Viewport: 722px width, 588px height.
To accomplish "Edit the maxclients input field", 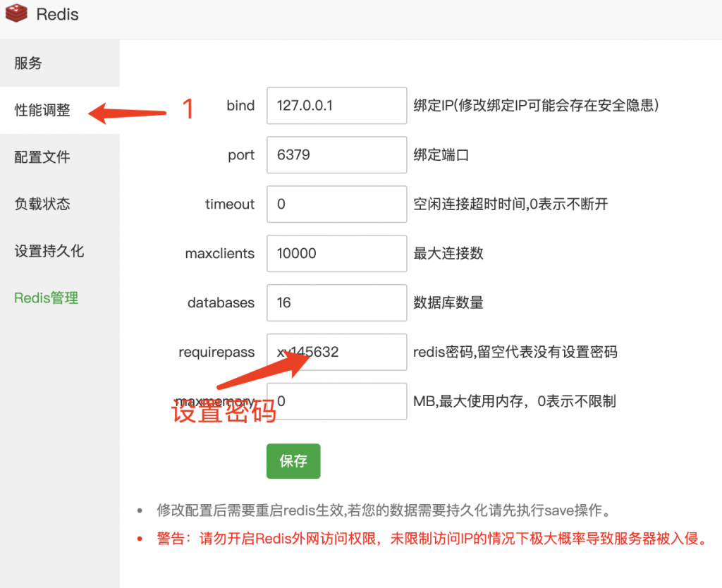I will pos(336,253).
